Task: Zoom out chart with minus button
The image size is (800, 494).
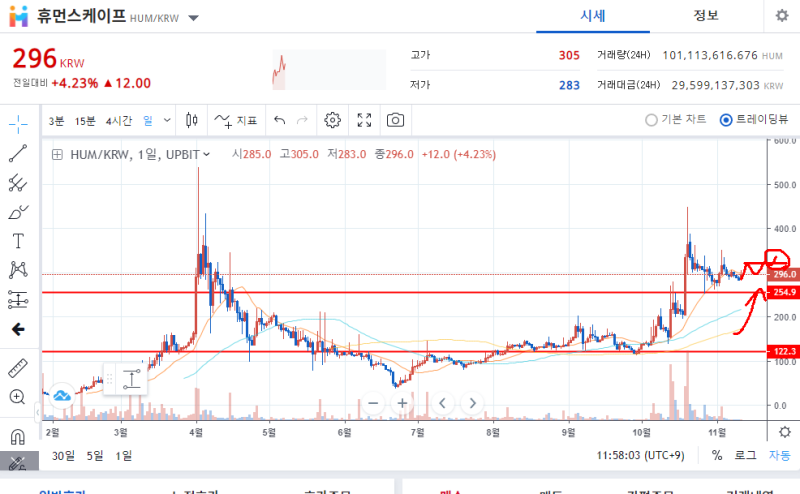Action: 373,403
